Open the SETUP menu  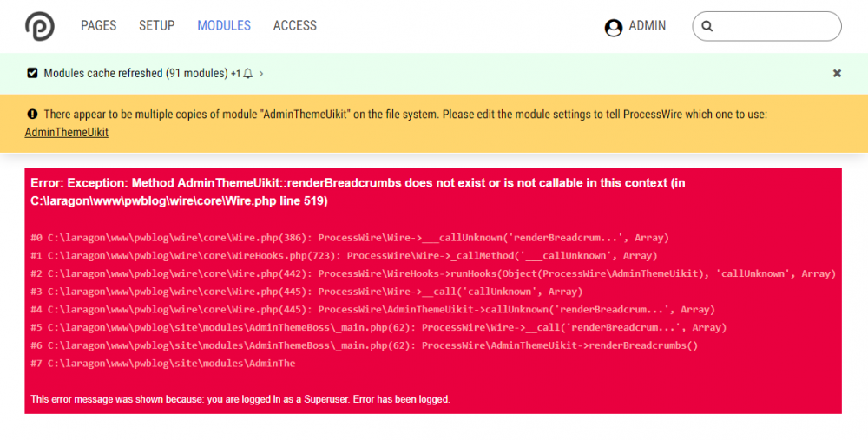[156, 26]
